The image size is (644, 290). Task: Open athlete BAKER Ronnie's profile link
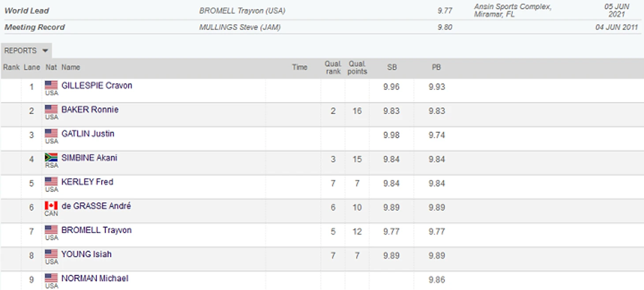tap(90, 109)
